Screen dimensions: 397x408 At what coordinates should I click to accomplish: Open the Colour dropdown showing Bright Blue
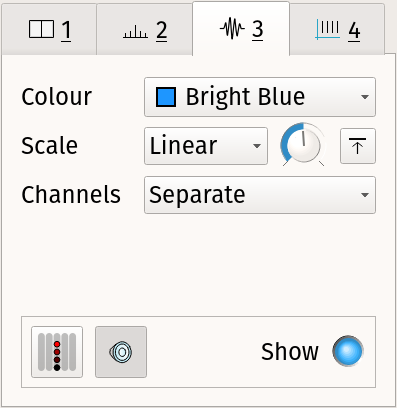click(x=260, y=97)
